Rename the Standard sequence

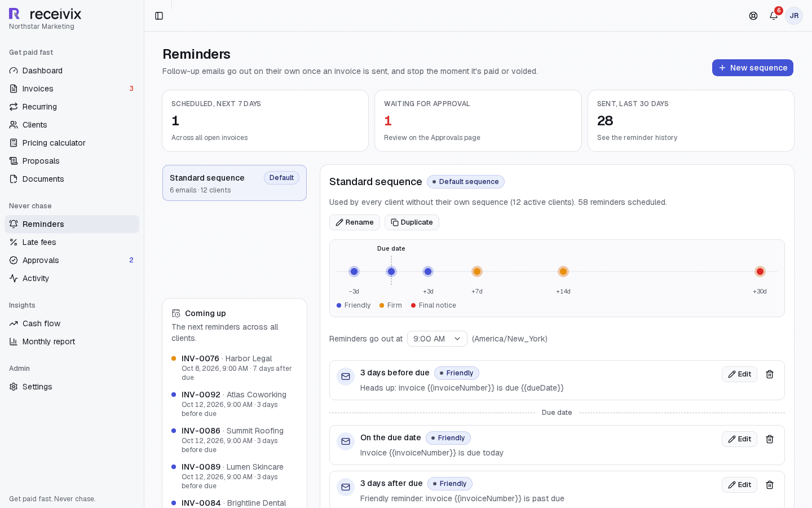354,222
